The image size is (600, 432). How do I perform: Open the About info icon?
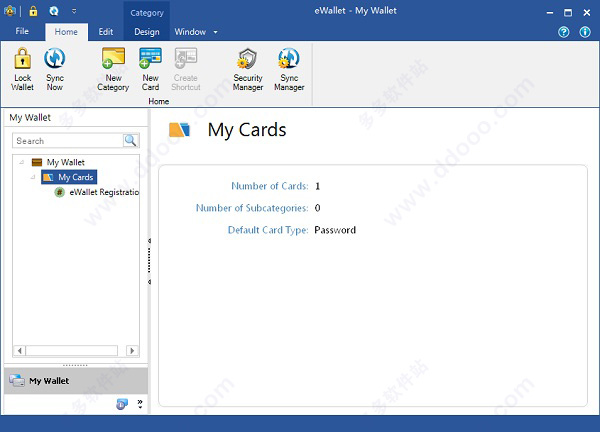click(585, 32)
